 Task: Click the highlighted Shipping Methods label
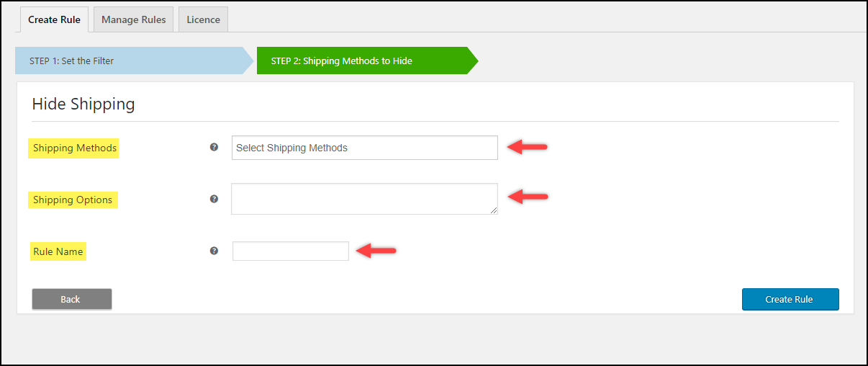[x=74, y=148]
